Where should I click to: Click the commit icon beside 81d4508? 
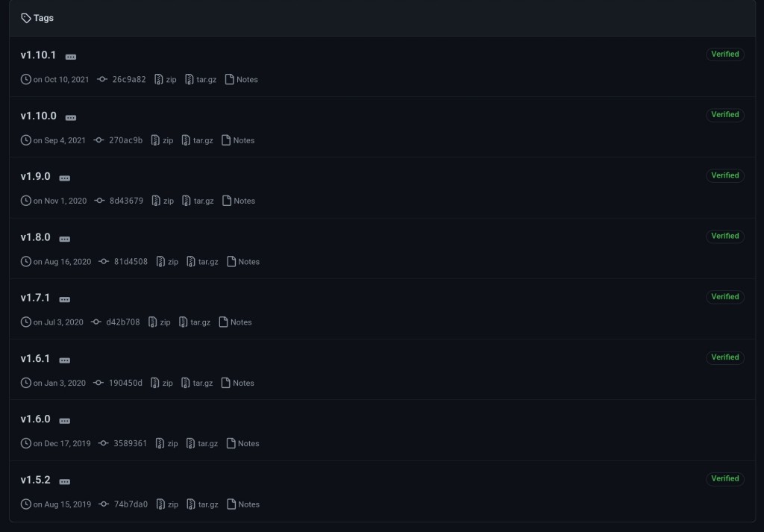click(103, 262)
